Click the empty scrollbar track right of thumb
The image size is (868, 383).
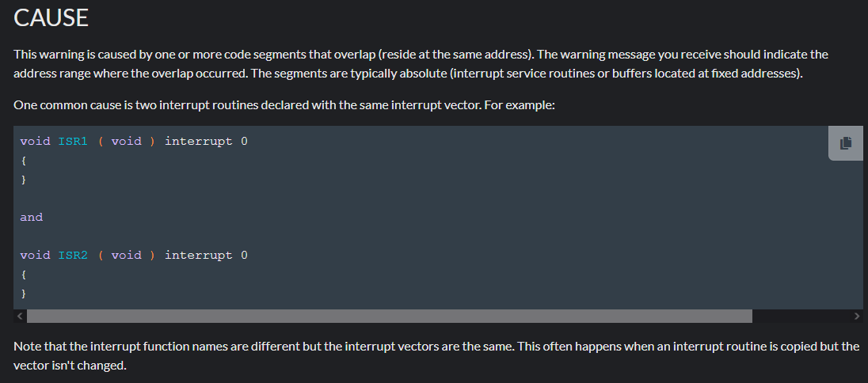pos(800,316)
